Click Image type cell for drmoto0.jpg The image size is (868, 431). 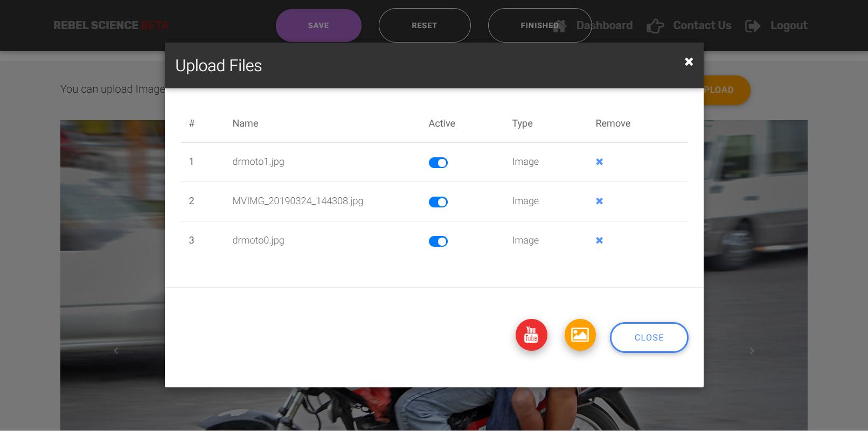click(525, 240)
